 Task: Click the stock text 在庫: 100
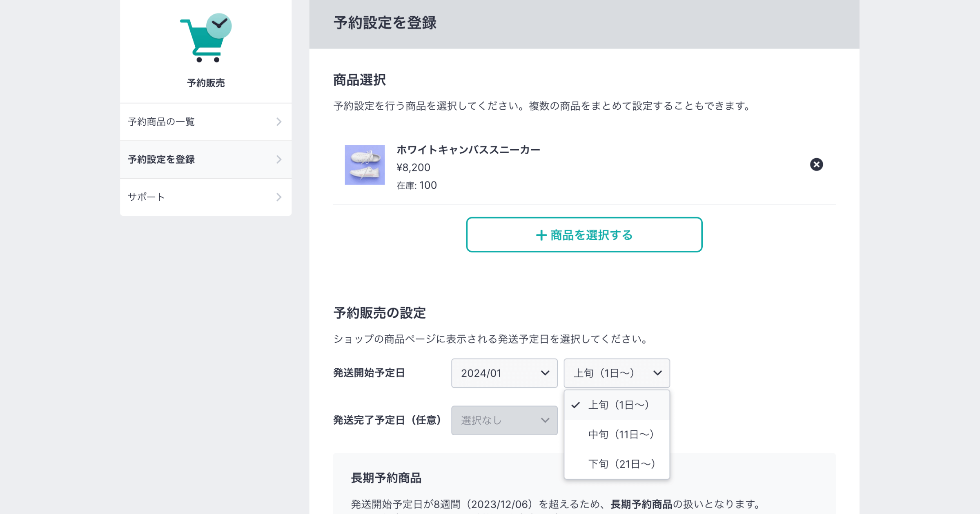[x=416, y=186]
